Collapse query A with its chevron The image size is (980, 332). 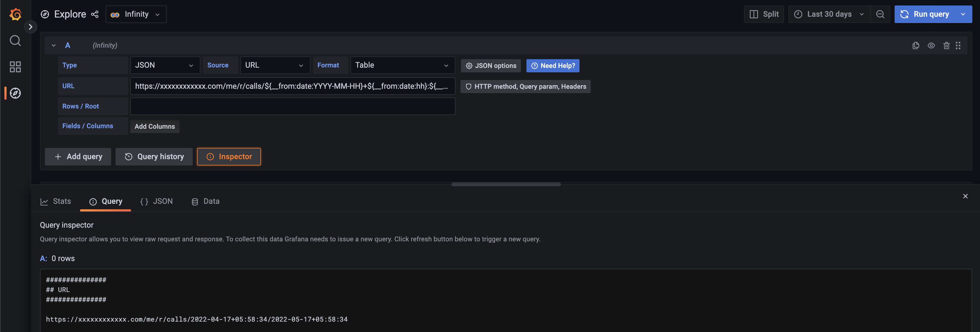pos(54,45)
